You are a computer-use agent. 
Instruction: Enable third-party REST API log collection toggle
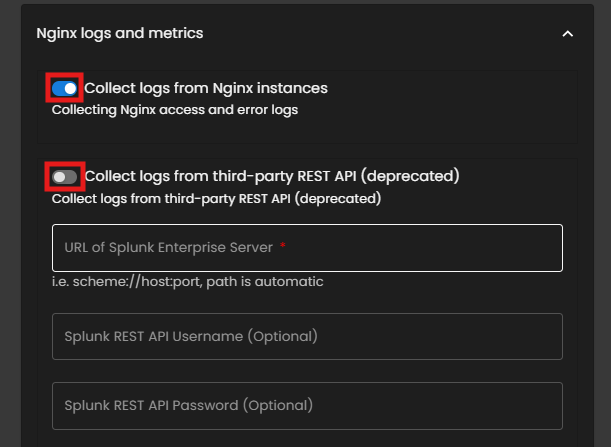(65, 177)
